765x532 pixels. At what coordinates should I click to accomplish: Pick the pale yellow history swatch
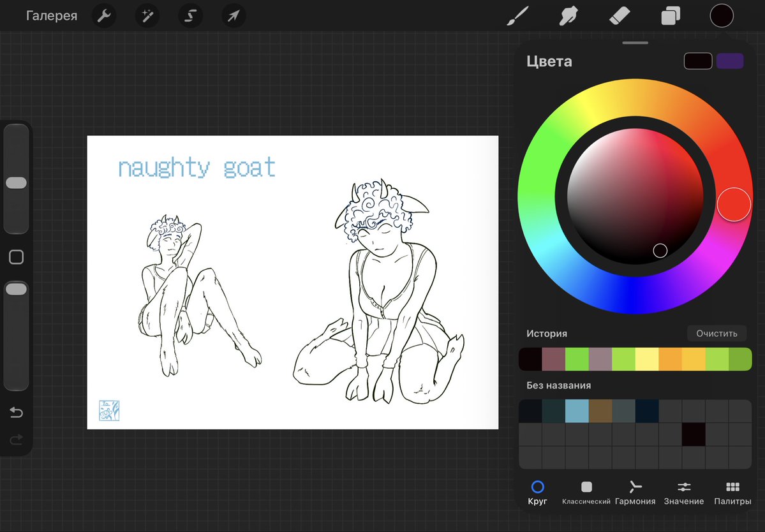click(647, 359)
